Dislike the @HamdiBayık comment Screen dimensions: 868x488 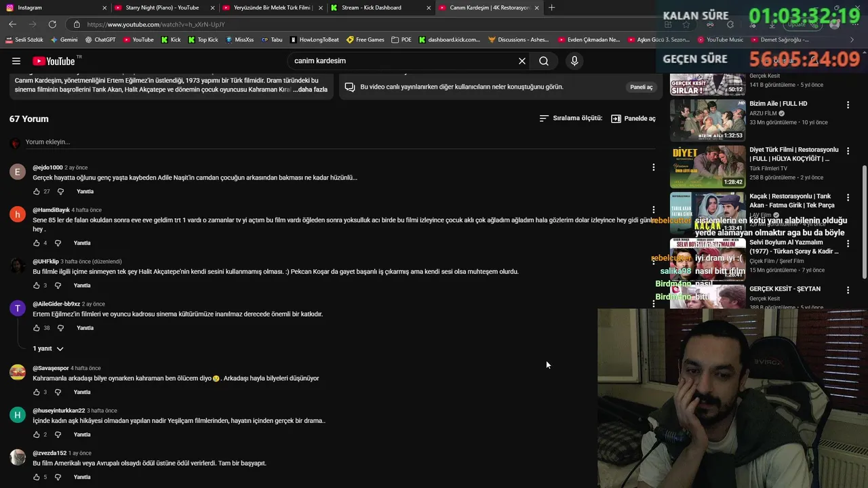pyautogui.click(x=58, y=243)
